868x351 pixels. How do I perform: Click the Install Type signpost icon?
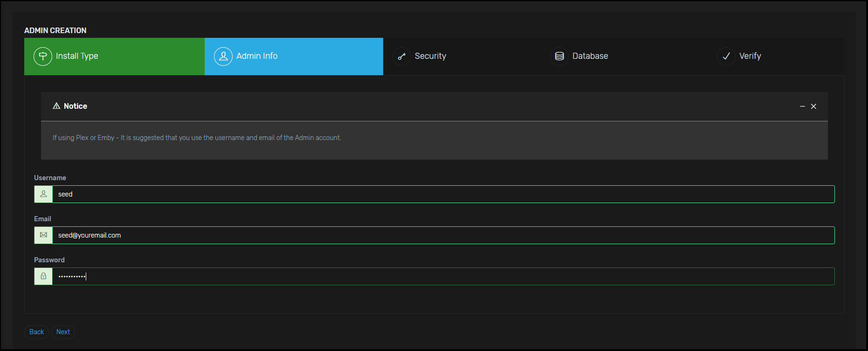(x=43, y=56)
